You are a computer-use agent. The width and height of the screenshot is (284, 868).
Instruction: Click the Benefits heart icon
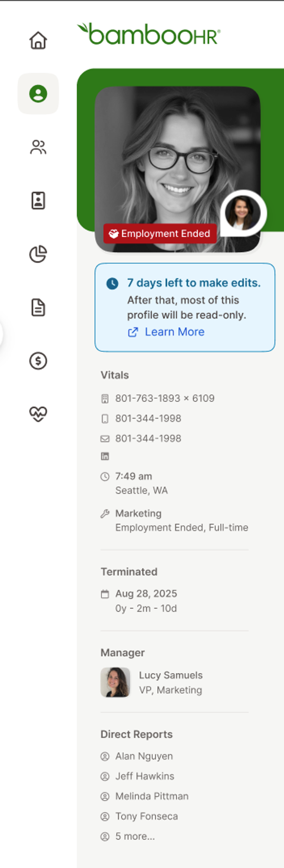point(38,414)
